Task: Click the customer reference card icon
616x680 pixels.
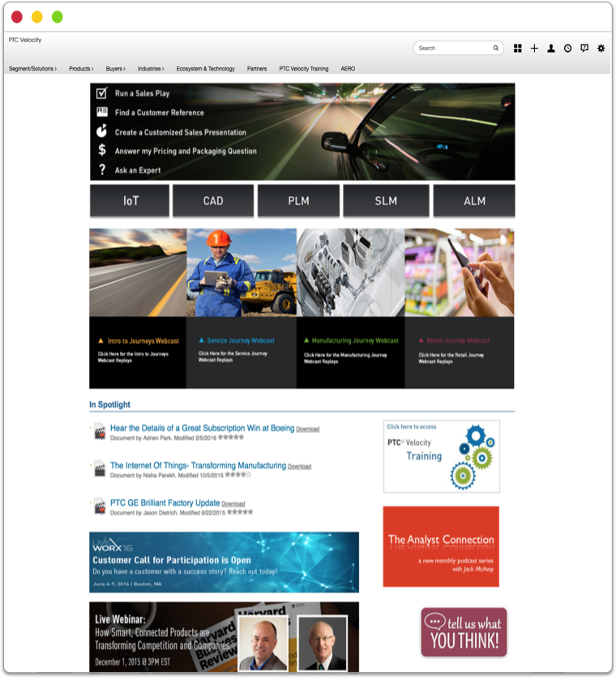Action: point(102,112)
